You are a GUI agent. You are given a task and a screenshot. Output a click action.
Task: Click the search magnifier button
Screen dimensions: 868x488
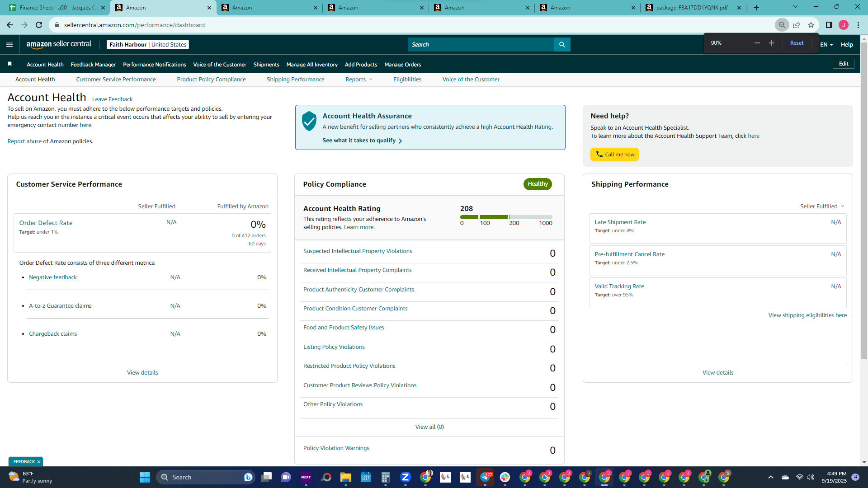(x=562, y=44)
